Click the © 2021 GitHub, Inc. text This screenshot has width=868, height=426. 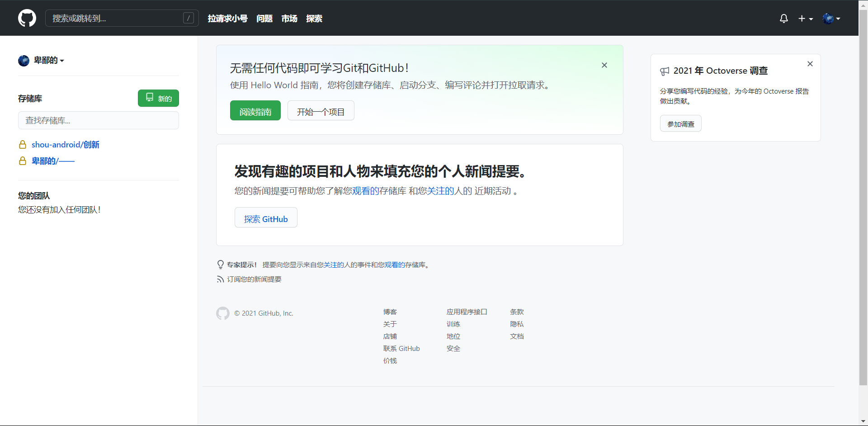(264, 313)
